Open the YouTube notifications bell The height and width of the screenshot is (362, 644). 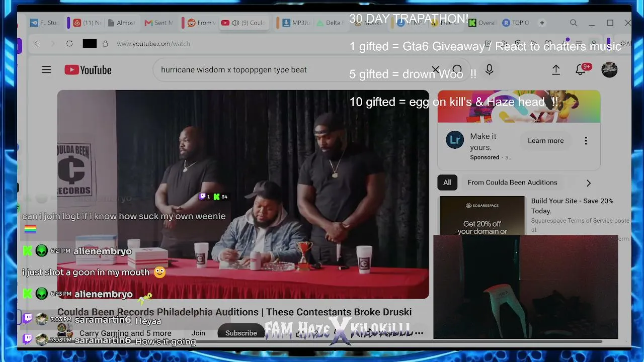tap(581, 70)
